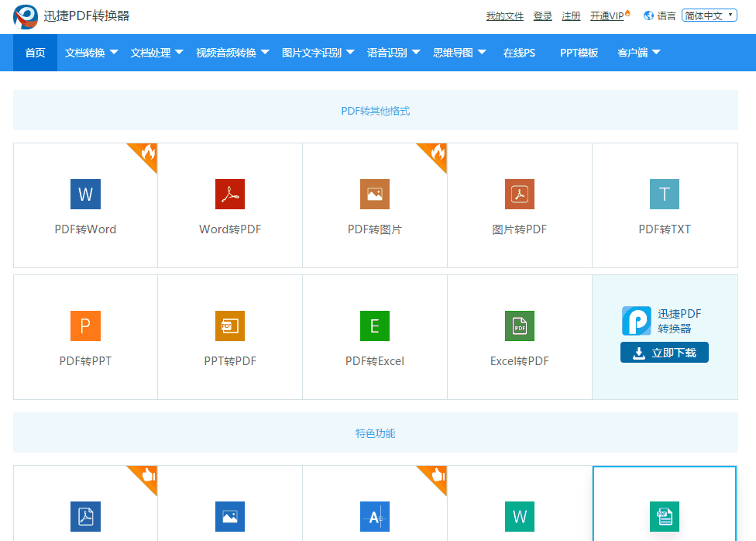This screenshot has height=541, width=756.
Task: Click the flame icon next to 开通VIP
Action: [627, 13]
